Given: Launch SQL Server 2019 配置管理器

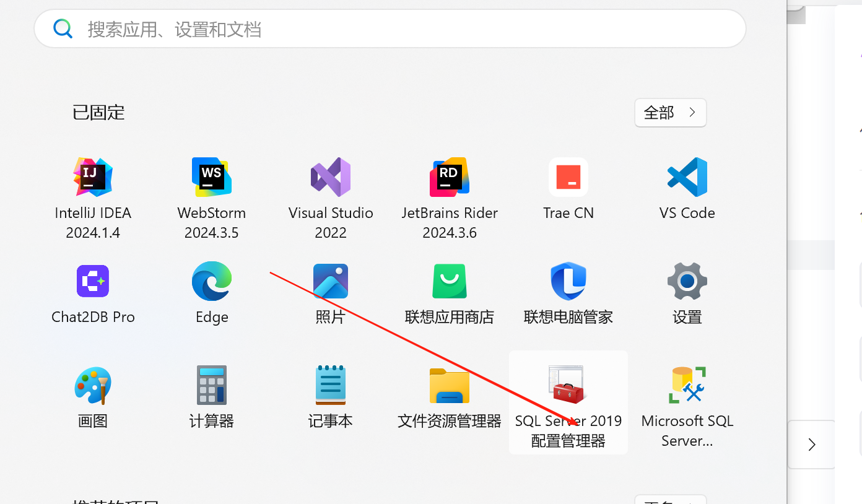Looking at the screenshot, I should coord(568,402).
